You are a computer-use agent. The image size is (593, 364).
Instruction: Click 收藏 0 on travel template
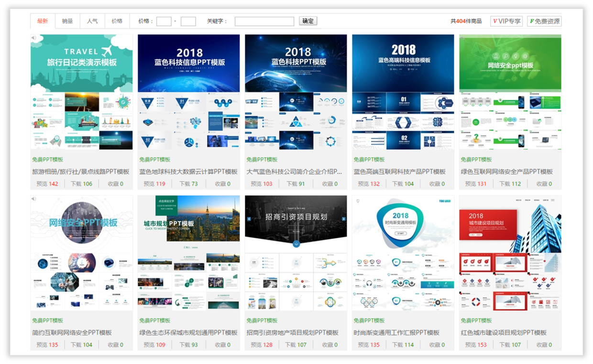pos(115,184)
